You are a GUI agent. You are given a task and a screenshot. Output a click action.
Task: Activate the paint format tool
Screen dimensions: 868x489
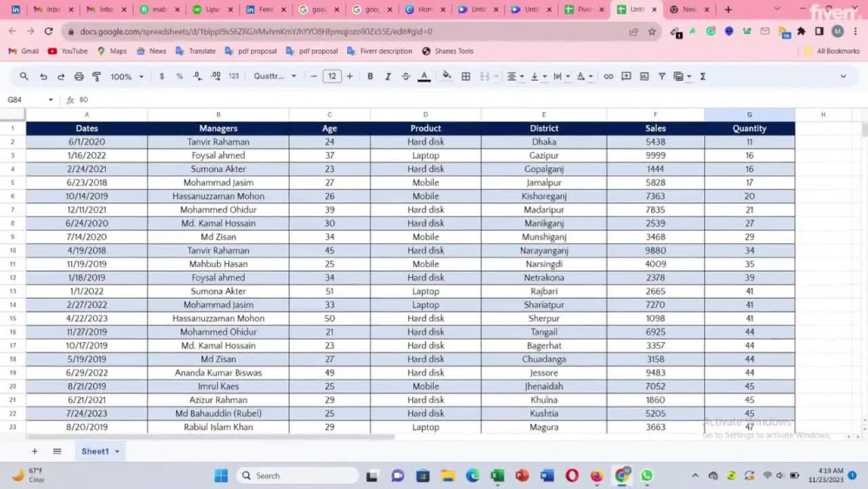(97, 76)
